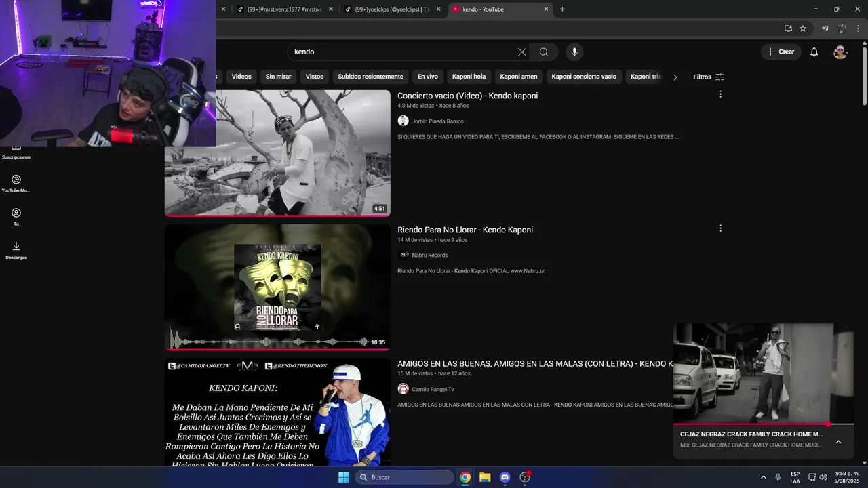
Task: Open Riendo Para No Llorar title link
Action: pyautogui.click(x=465, y=230)
